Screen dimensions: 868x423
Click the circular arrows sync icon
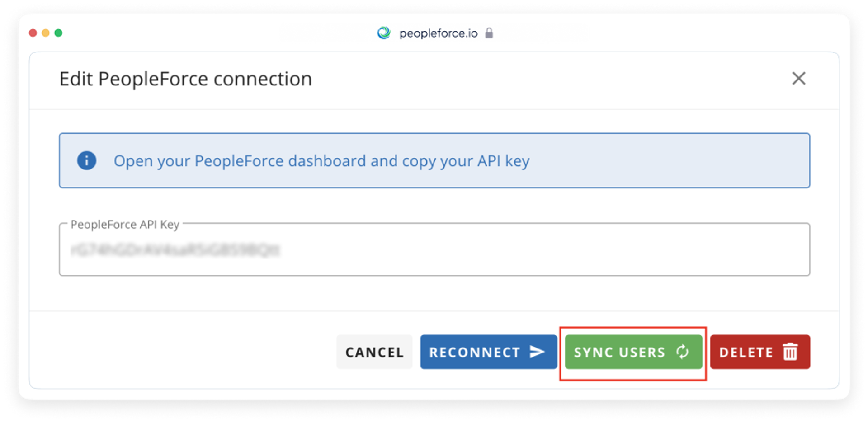[x=683, y=352]
